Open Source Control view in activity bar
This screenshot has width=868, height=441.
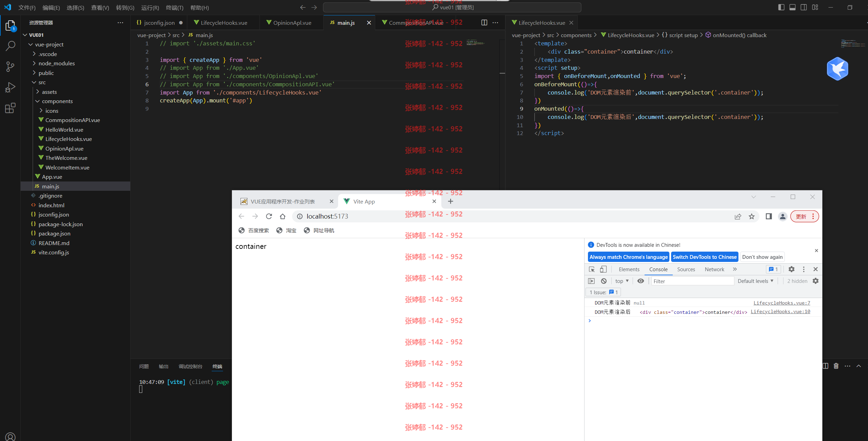(10, 66)
